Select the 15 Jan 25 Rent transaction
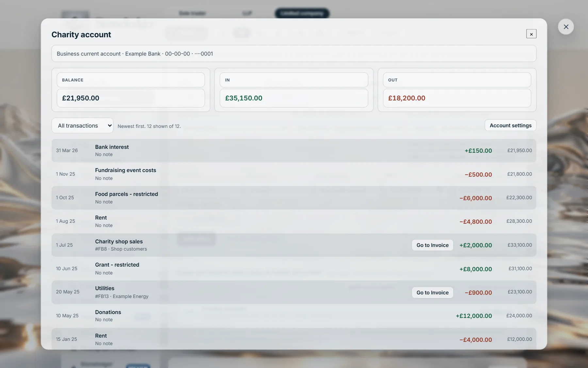 click(x=294, y=339)
